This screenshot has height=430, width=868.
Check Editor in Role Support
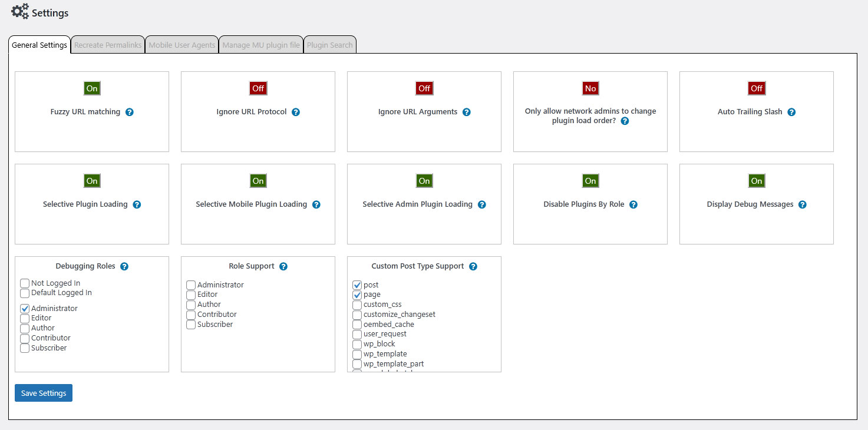[190, 295]
